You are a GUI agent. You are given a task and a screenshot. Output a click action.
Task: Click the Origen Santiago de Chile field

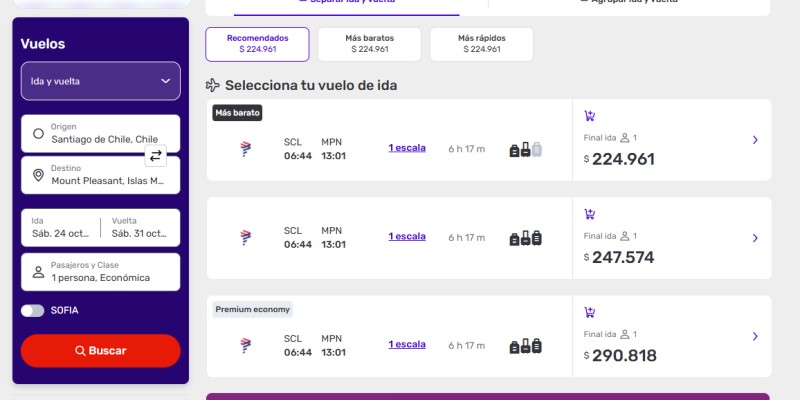pyautogui.click(x=101, y=133)
